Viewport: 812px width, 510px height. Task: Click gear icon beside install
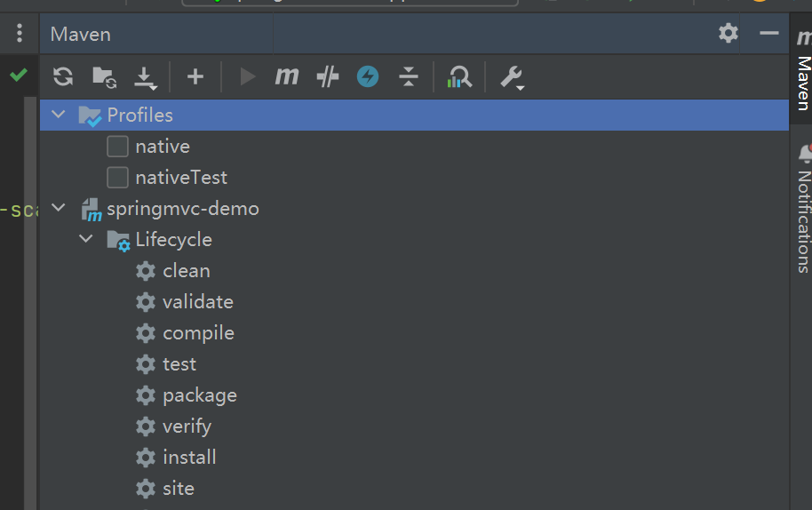click(146, 458)
